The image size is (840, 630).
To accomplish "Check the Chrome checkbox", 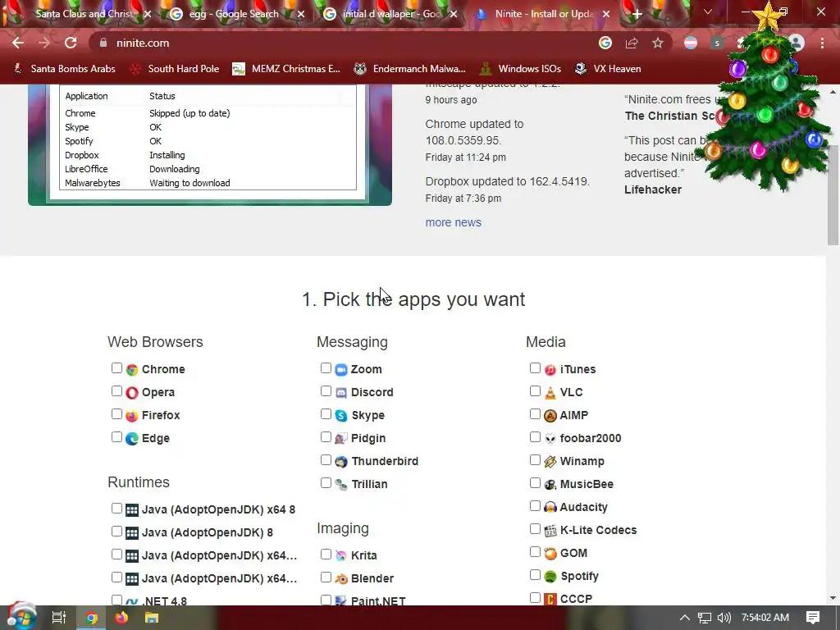I will pos(116,368).
